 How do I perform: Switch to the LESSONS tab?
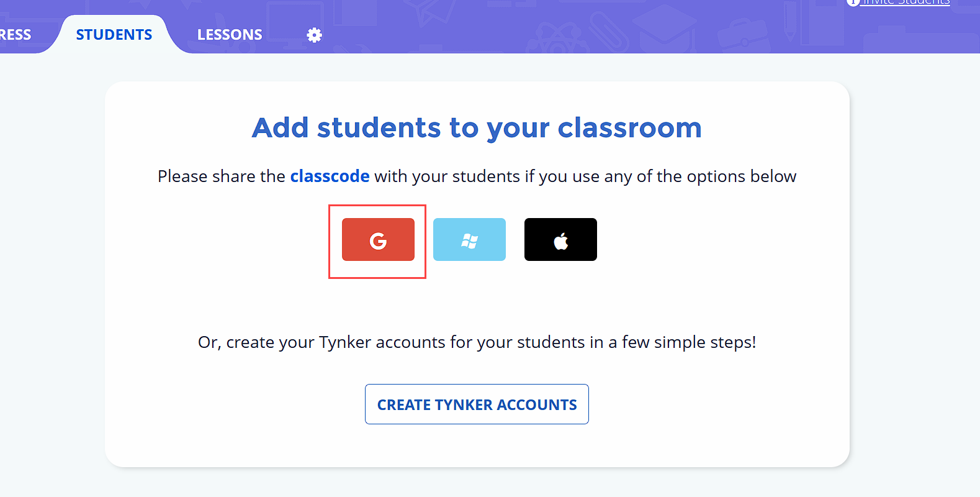230,35
